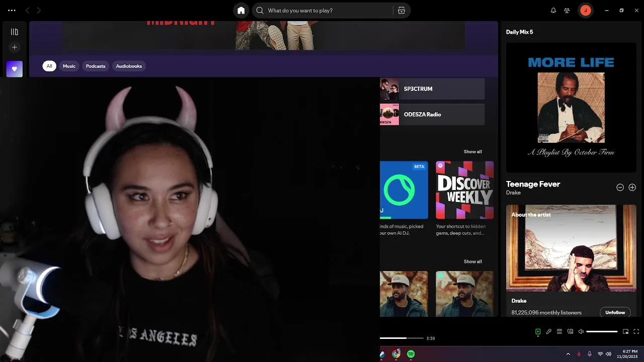This screenshot has height=362, width=644.
Task: Open the Daily Mix 5 title link
Action: 519,32
